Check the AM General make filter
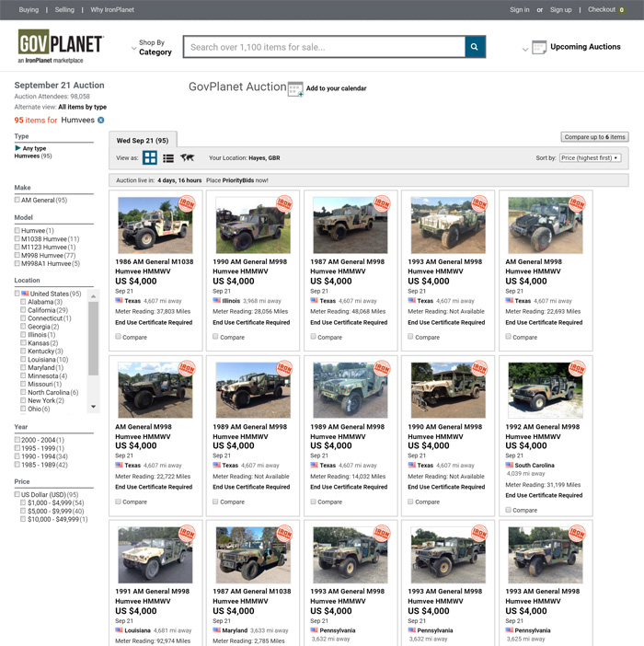 coord(17,200)
